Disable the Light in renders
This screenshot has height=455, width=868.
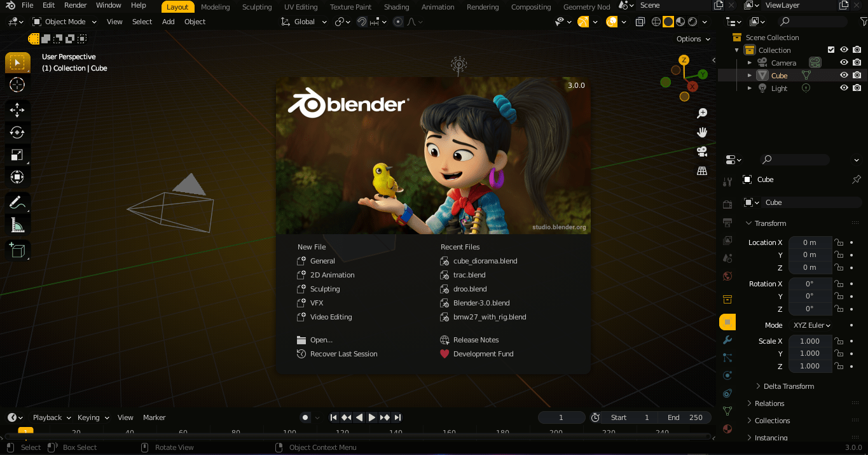(857, 88)
